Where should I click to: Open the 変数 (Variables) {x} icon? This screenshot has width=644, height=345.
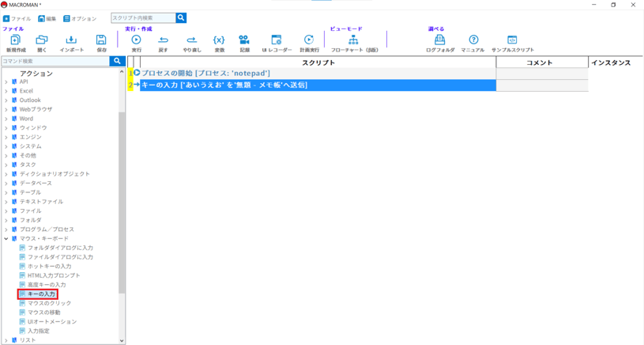(x=219, y=40)
